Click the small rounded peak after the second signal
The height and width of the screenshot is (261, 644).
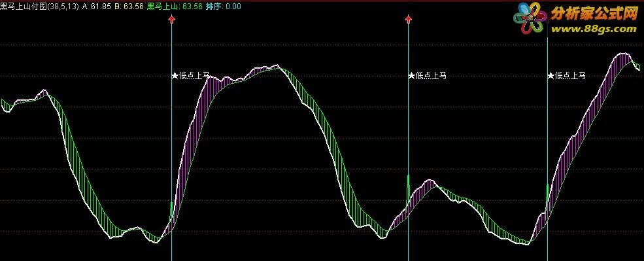(430, 181)
